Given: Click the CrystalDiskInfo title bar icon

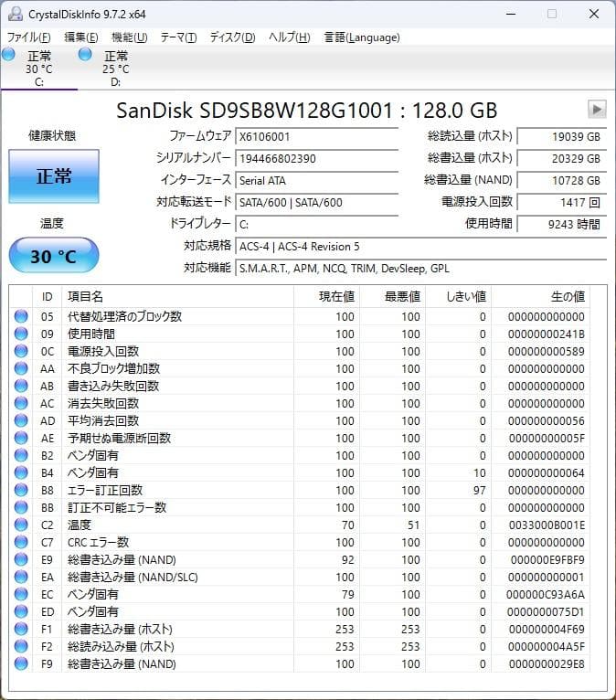Looking at the screenshot, I should pyautogui.click(x=16, y=14).
